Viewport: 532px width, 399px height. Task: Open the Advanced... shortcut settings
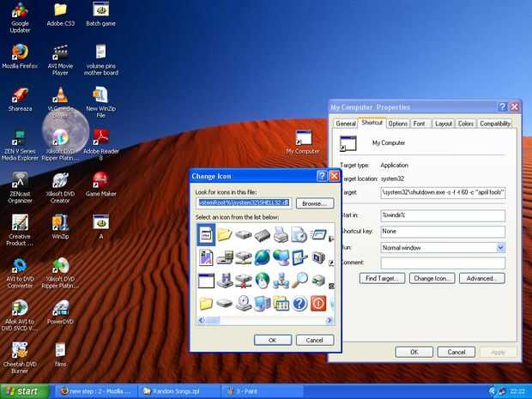click(482, 278)
